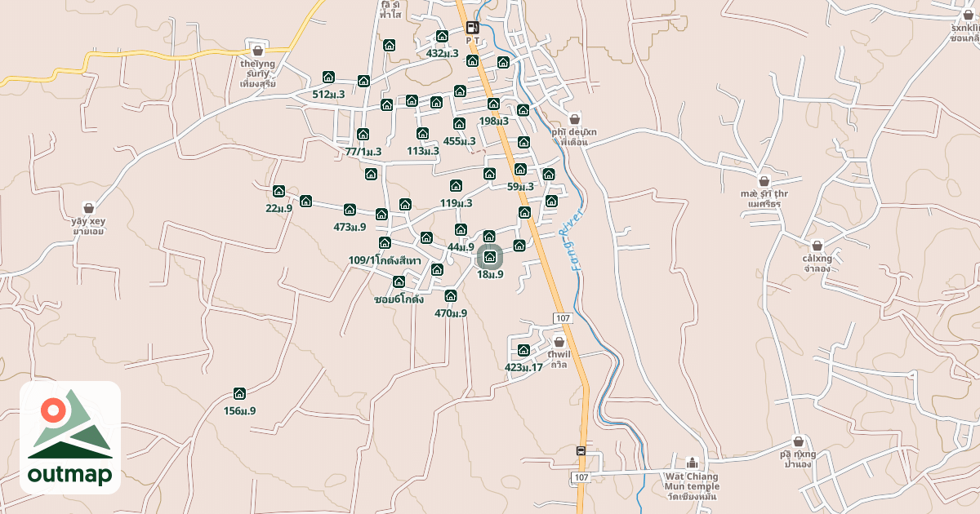
Task: Click the theiyng suriy label text
Action: click(258, 73)
